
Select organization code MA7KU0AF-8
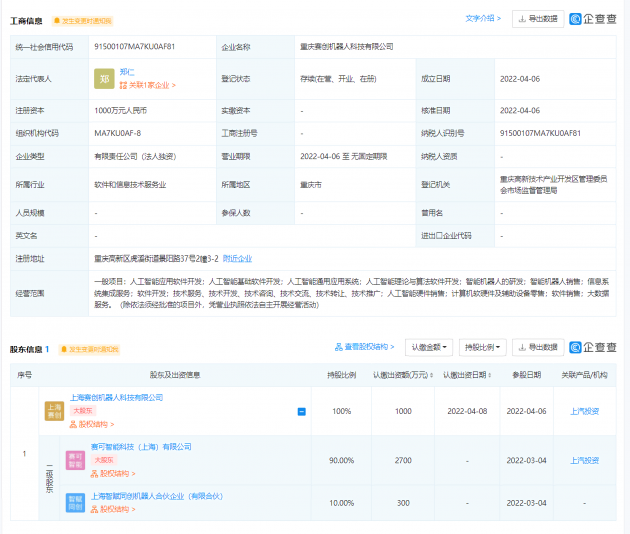tap(118, 133)
